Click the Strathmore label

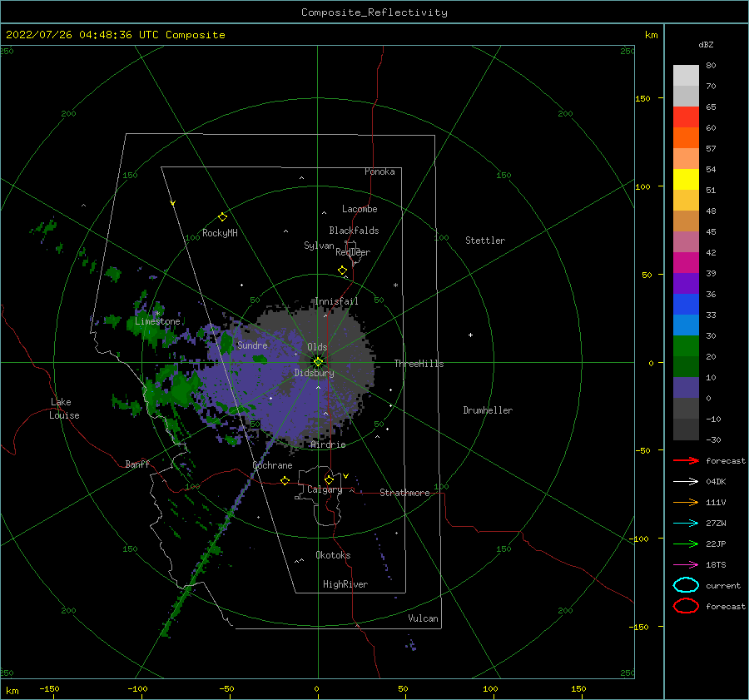point(404,493)
